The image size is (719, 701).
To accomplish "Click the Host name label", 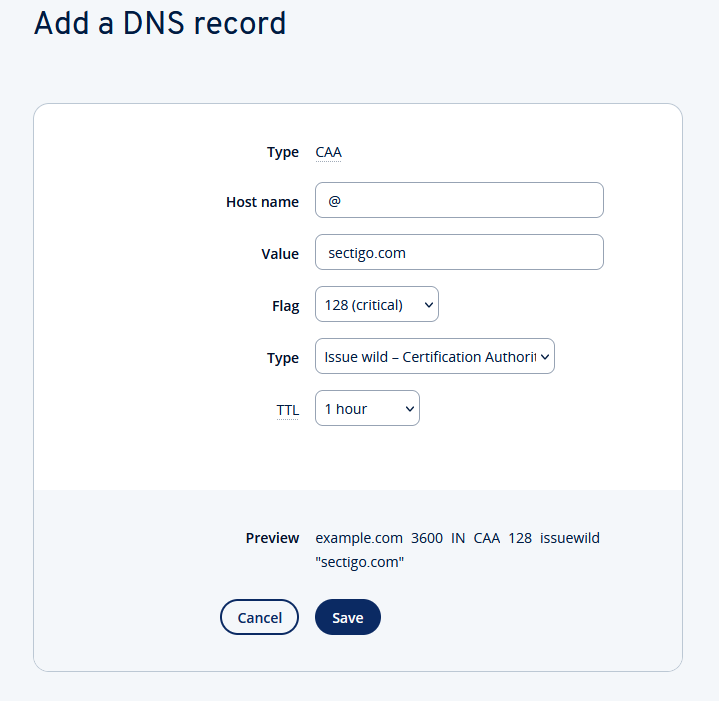I will 262,202.
